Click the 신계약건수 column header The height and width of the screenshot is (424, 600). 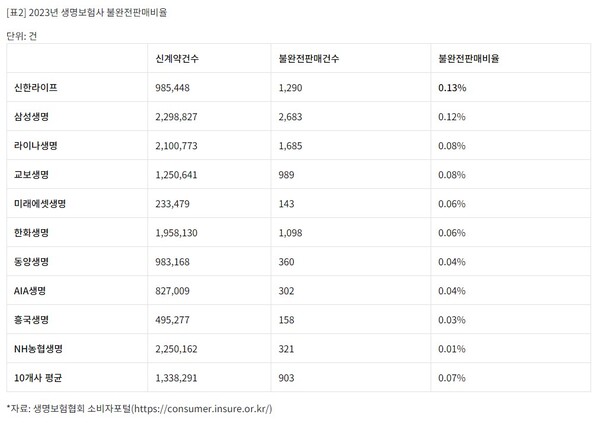pyautogui.click(x=178, y=59)
